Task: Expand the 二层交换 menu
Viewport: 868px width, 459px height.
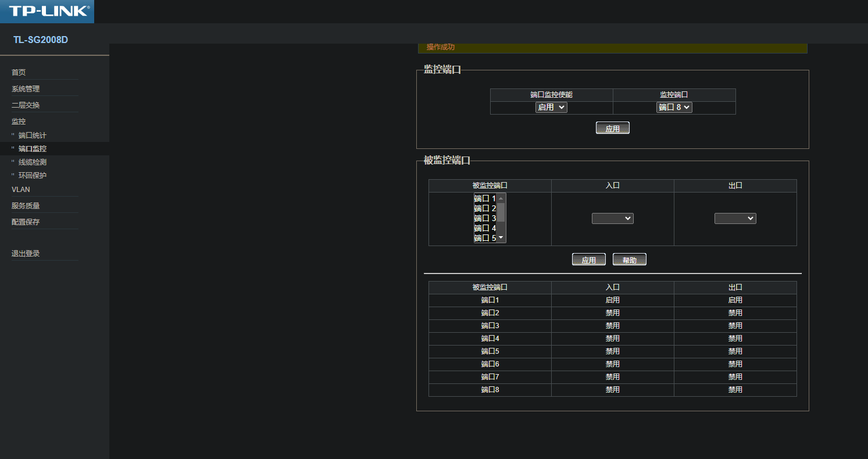Action: pyautogui.click(x=26, y=105)
